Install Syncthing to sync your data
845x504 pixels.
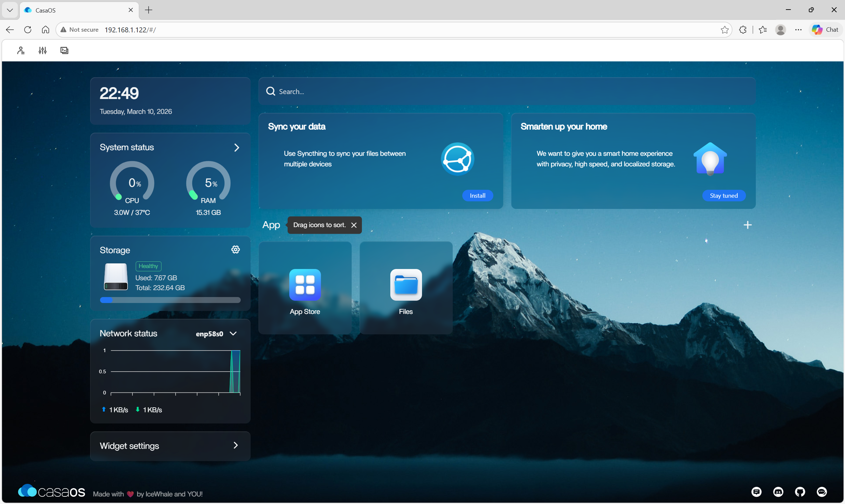[477, 196]
